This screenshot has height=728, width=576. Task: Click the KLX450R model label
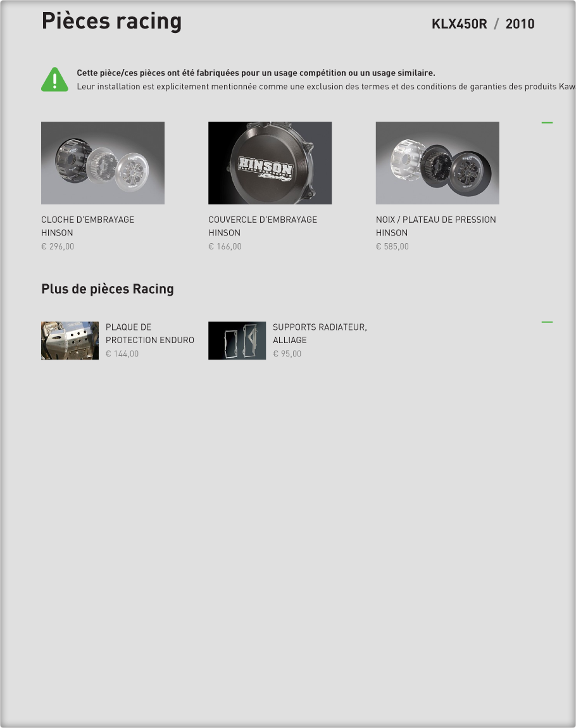(460, 24)
